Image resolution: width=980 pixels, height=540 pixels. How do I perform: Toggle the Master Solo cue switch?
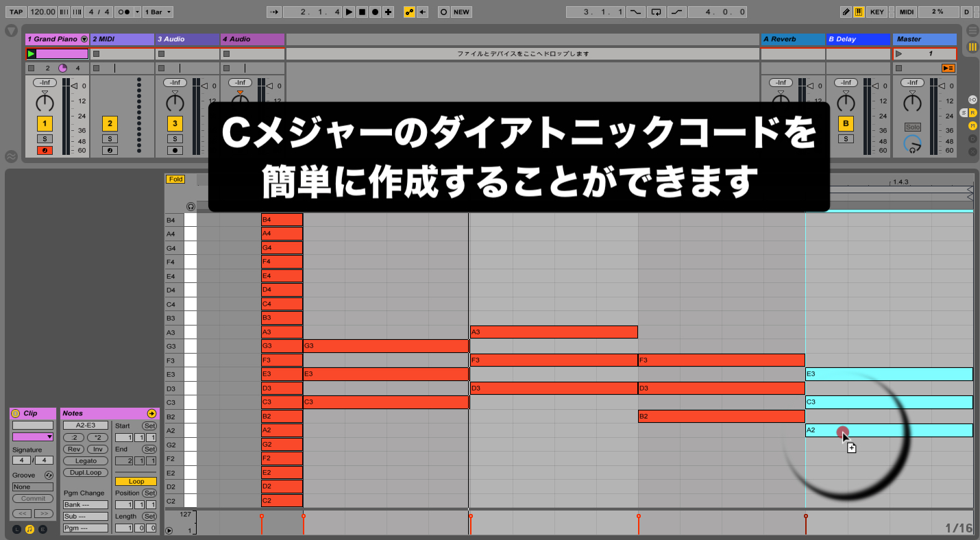(912, 127)
